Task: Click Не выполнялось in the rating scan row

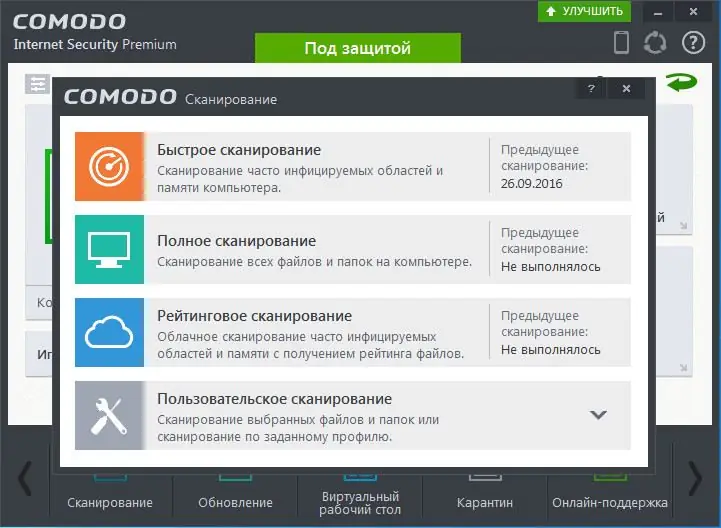Action: coord(550,350)
